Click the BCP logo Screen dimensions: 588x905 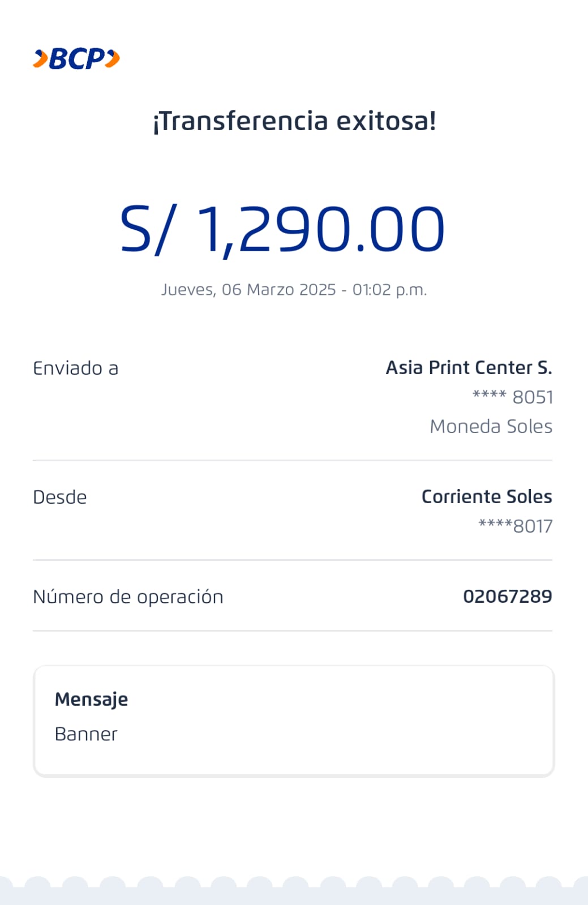[76, 59]
